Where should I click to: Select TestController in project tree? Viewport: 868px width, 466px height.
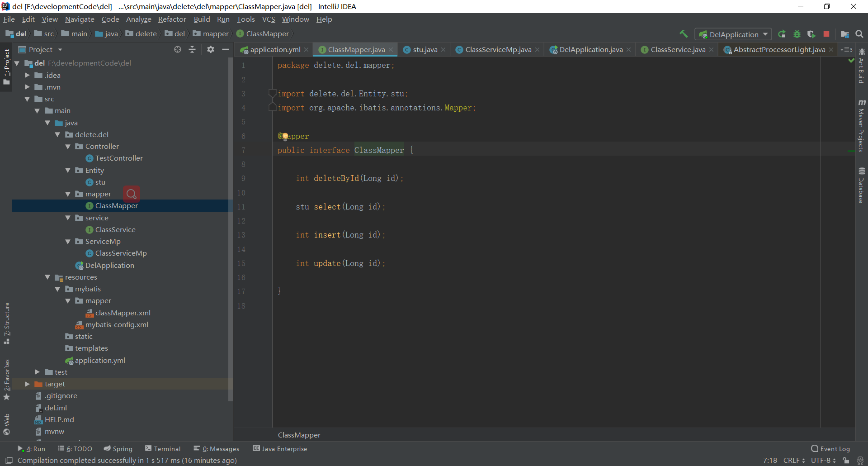click(x=119, y=158)
